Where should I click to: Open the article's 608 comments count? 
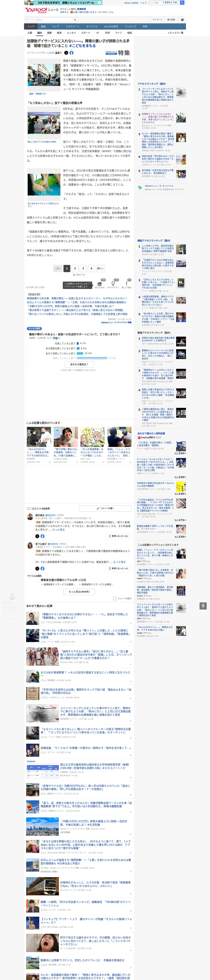(51, 53)
